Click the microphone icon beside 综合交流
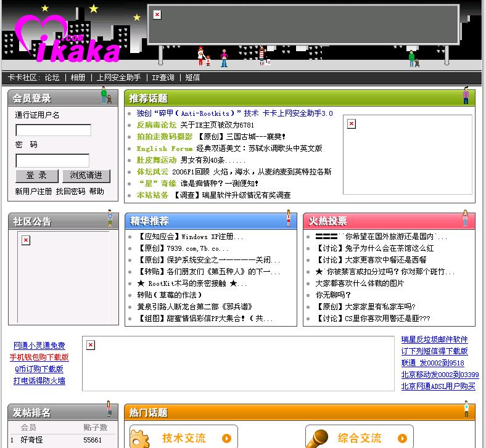 (316, 439)
